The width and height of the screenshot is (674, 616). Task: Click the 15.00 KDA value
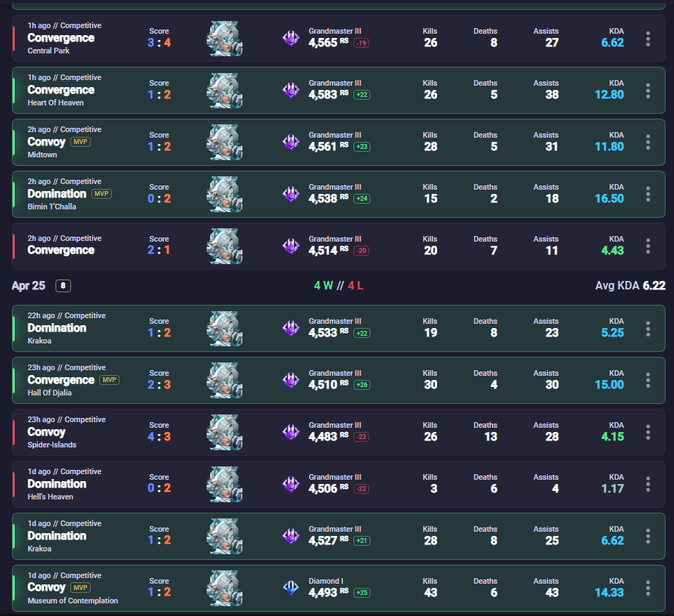609,384
